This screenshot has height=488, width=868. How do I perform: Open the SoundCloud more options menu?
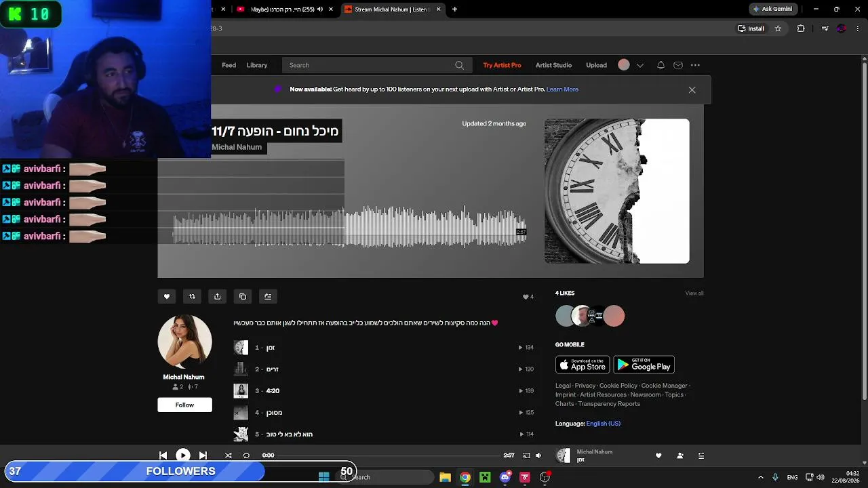[x=695, y=65]
